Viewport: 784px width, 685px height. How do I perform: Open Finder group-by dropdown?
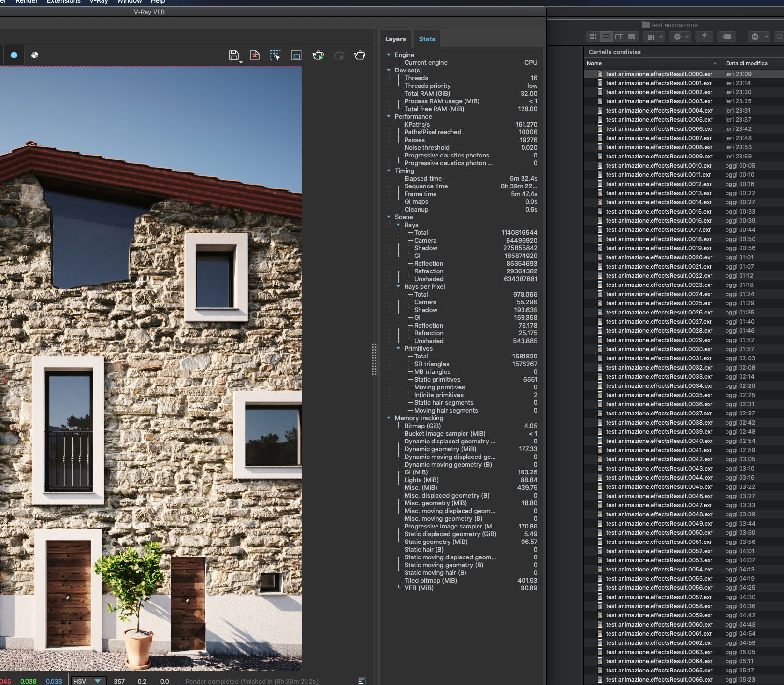[x=654, y=37]
